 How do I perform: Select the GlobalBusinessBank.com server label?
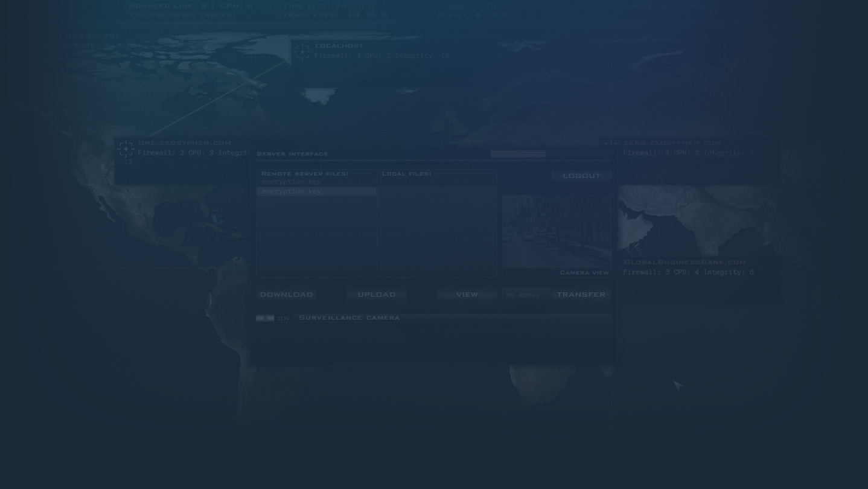pos(685,262)
